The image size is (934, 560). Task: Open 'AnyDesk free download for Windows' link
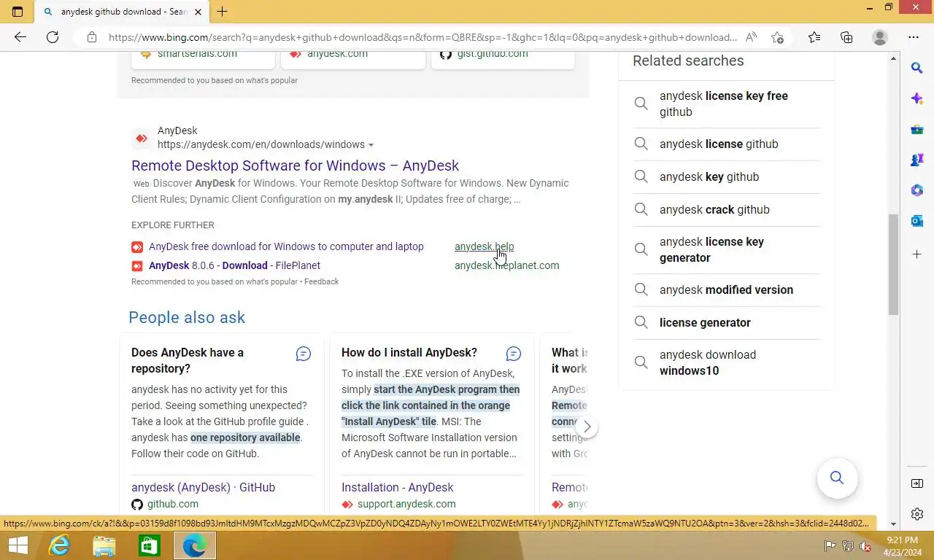(286, 246)
